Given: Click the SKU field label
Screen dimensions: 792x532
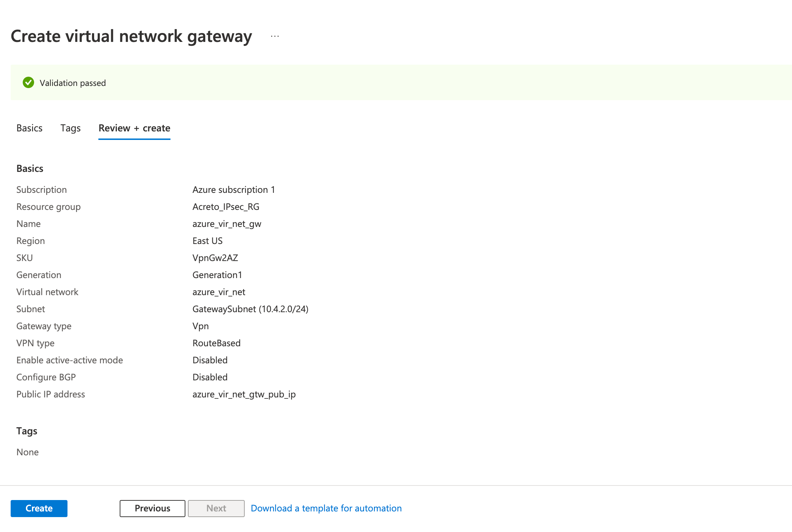Looking at the screenshot, I should (x=25, y=258).
